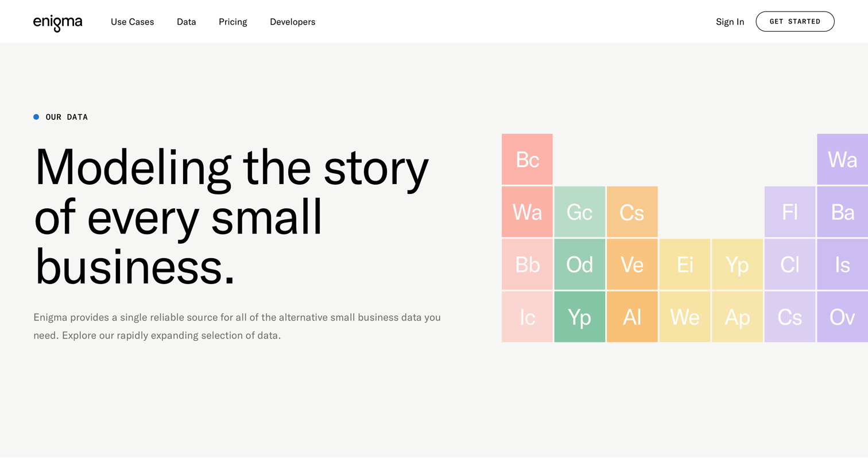This screenshot has width=868, height=467.
Task: Click the Enigma logo
Action: (57, 22)
